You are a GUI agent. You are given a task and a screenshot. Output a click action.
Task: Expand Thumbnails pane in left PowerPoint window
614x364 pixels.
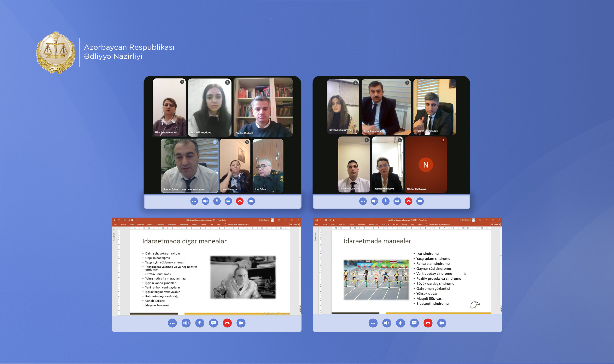[x=114, y=230]
